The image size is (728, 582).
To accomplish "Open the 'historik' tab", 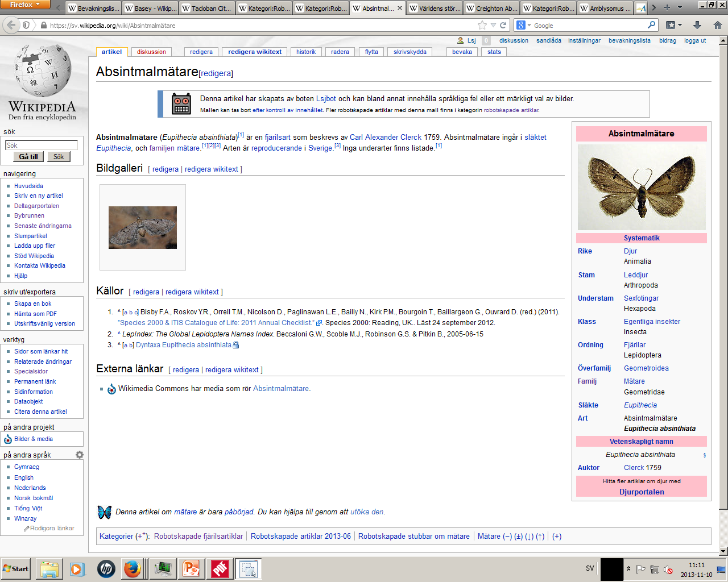I will [306, 52].
